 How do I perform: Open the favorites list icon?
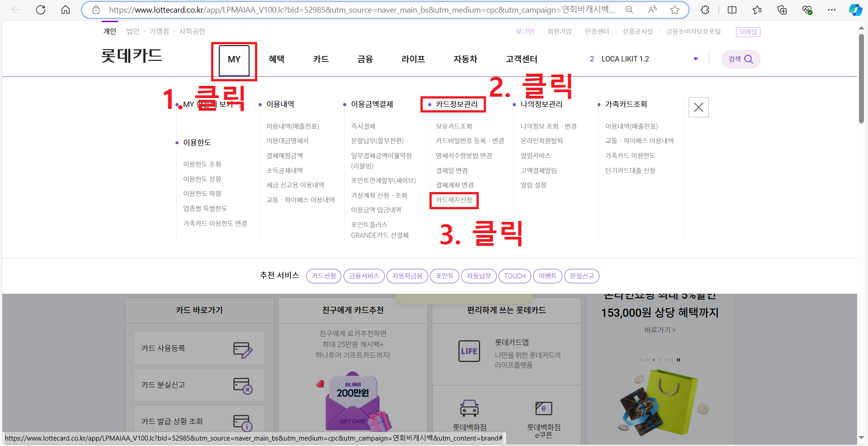click(757, 9)
